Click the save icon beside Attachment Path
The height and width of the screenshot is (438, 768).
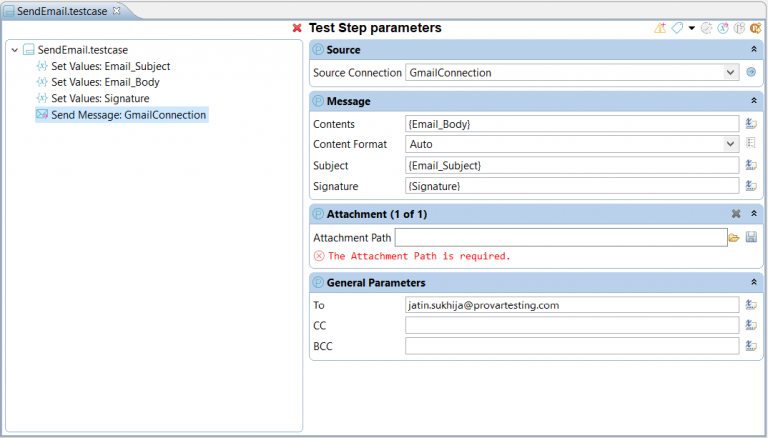[751, 238]
